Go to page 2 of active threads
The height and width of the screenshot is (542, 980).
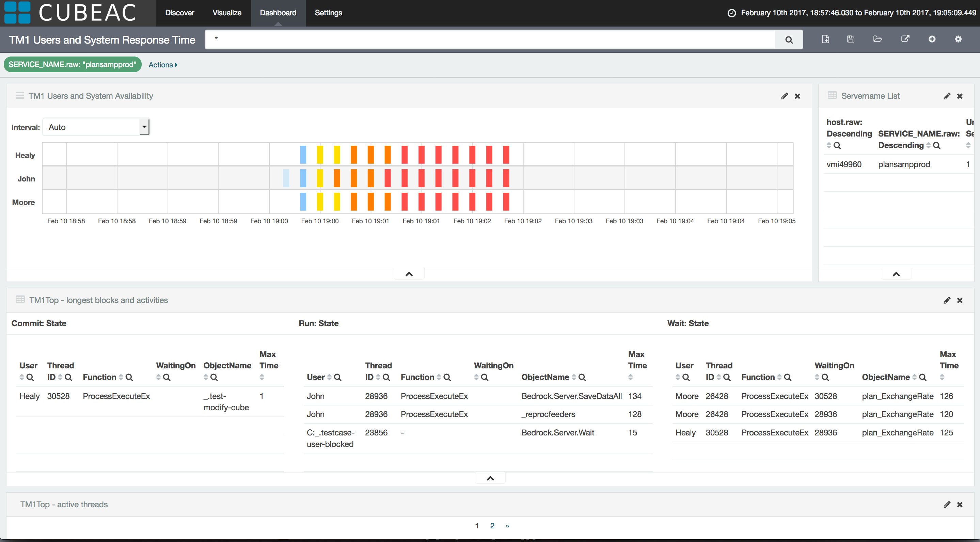492,526
